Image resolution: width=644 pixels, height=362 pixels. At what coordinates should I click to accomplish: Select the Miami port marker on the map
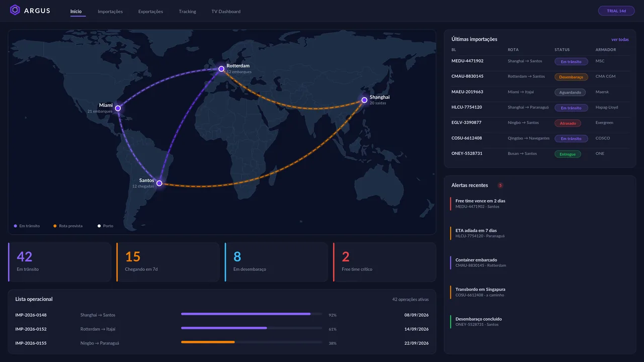118,108
